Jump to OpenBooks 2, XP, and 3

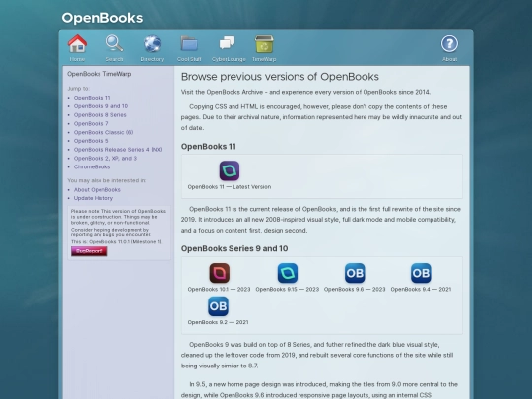[105, 158]
